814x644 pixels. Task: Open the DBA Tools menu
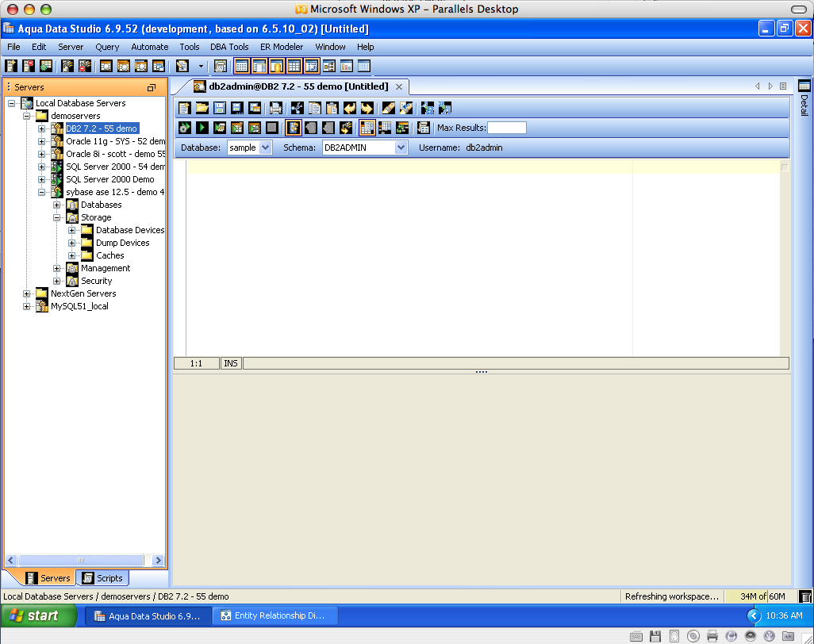229,47
